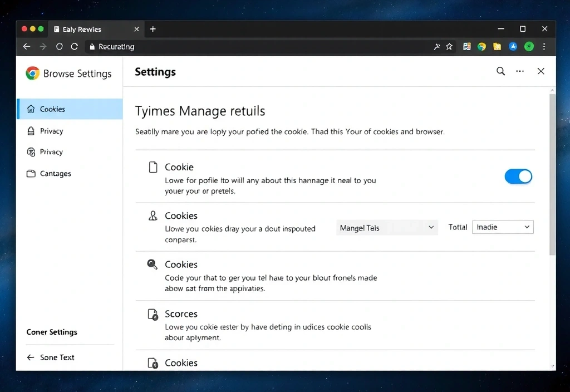
Task: Select Privacy in the settings sidebar
Action: [x=51, y=131]
